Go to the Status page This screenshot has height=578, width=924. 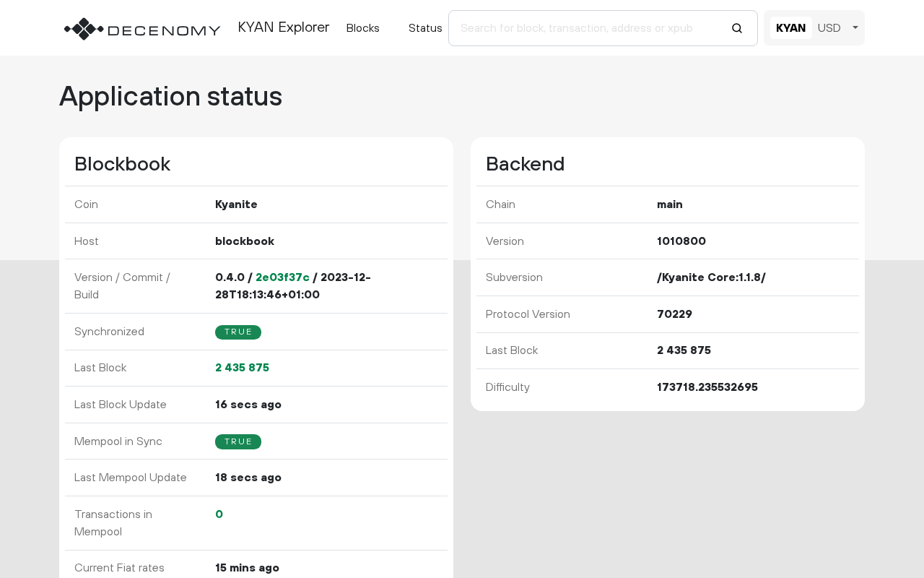pos(424,28)
